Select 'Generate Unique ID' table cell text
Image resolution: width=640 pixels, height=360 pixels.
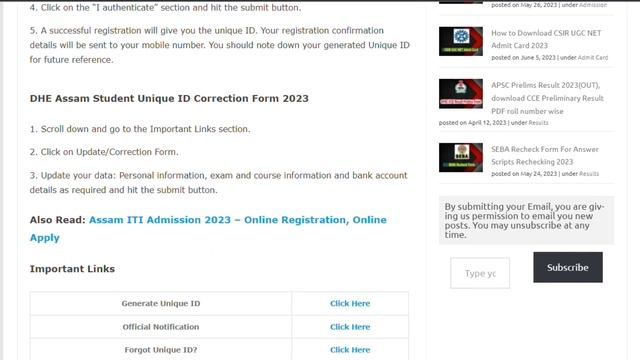click(x=161, y=303)
